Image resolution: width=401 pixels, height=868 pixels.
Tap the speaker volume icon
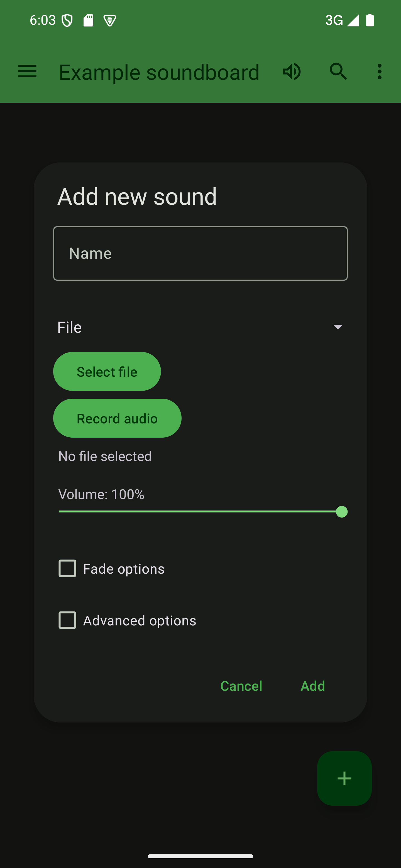click(292, 71)
